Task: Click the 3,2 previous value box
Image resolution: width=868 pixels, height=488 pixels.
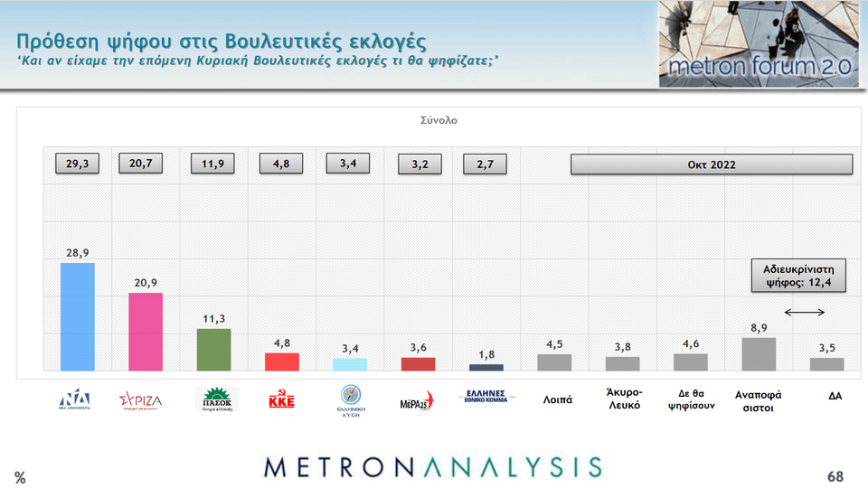Action: [420, 164]
